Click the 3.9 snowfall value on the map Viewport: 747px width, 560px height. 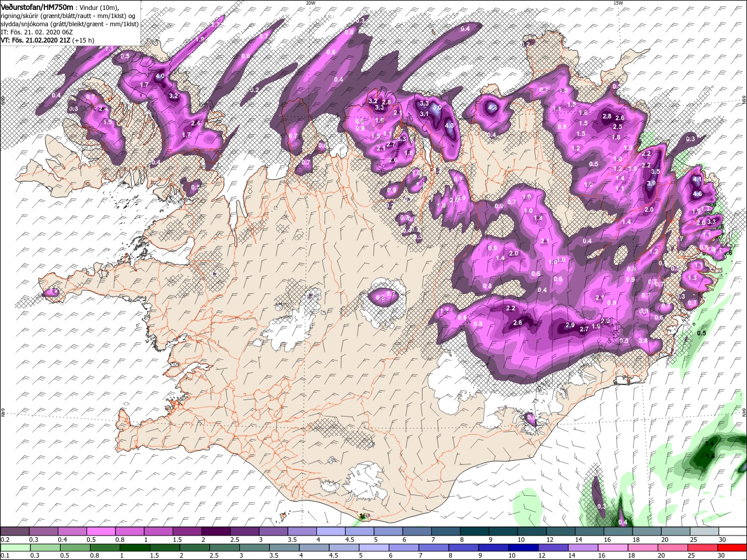tap(651, 183)
